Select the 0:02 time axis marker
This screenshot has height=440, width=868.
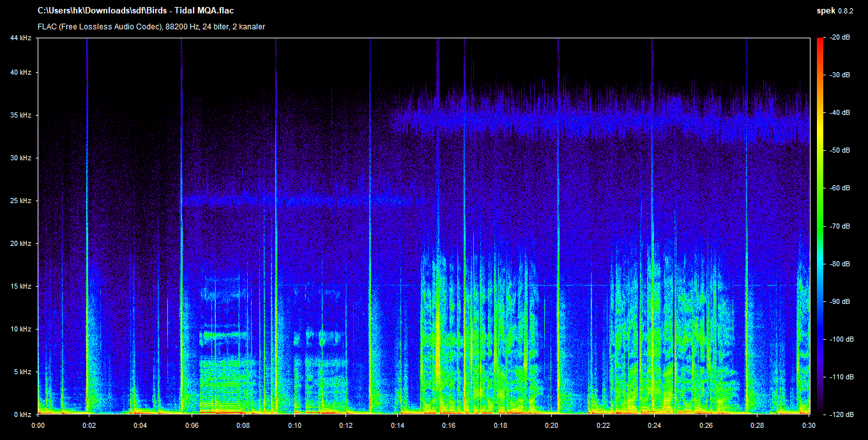89,425
